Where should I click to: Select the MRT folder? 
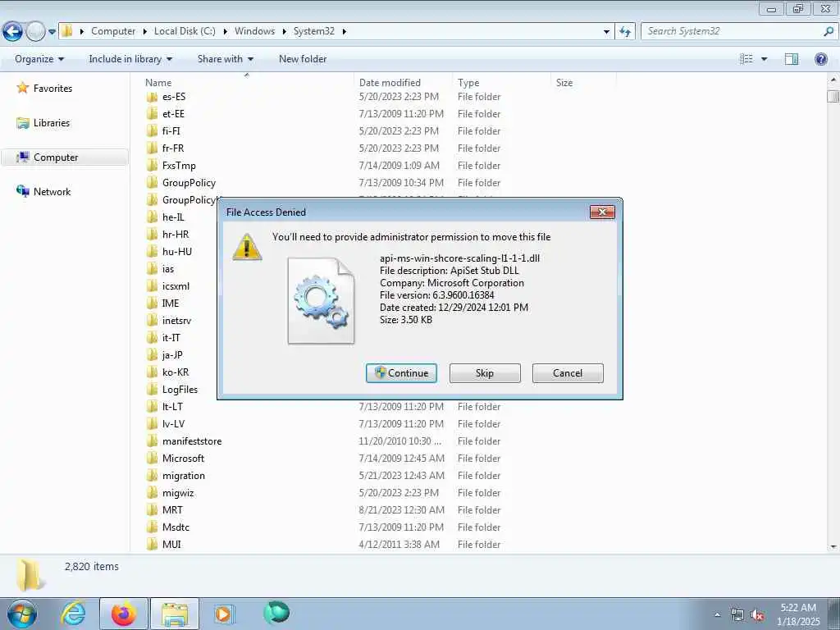click(172, 510)
